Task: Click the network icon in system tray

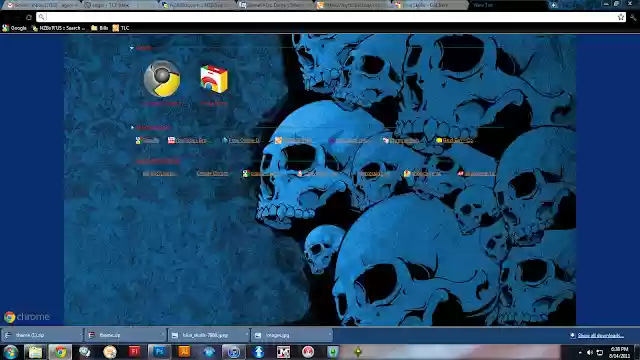Action: pyautogui.click(x=600, y=352)
